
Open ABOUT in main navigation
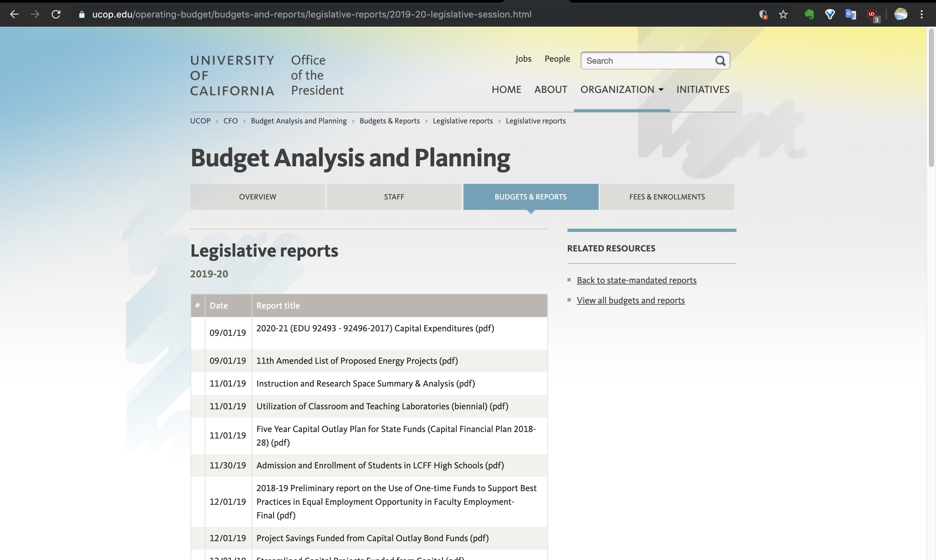tap(551, 89)
